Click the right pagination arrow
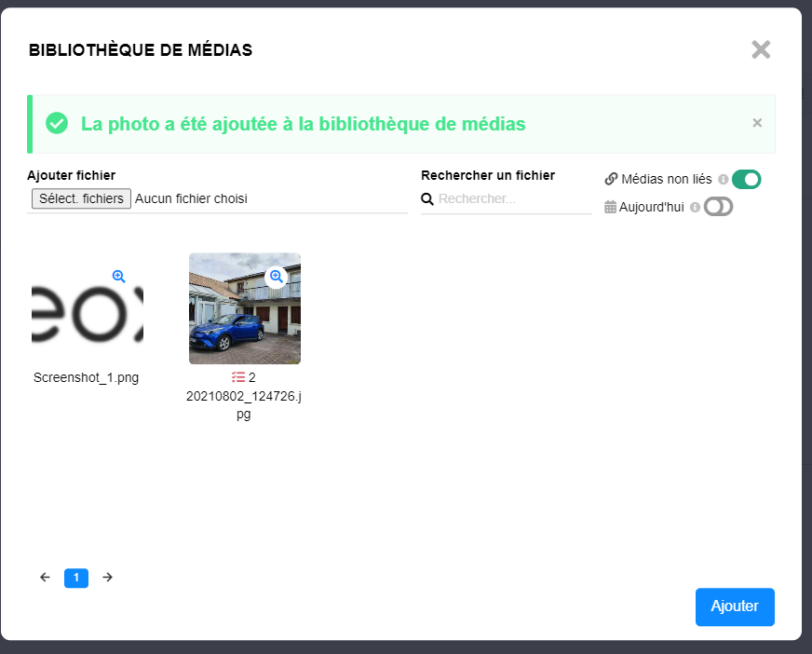 coord(107,578)
